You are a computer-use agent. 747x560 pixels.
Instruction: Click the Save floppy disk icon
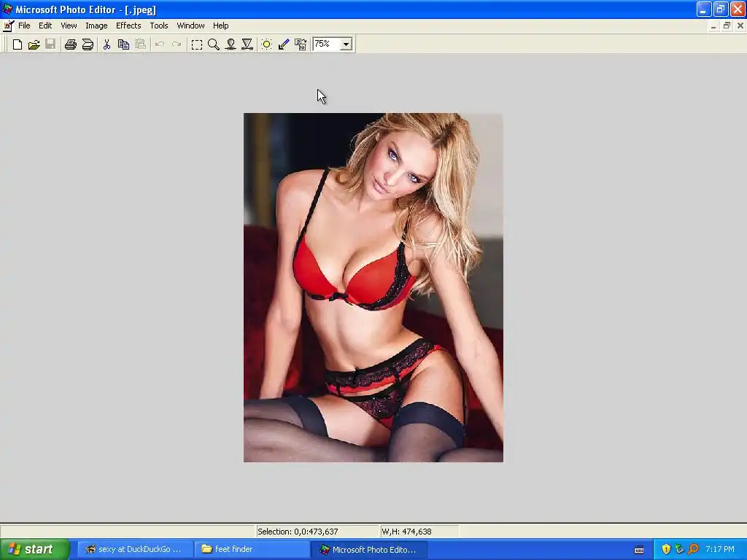(x=50, y=44)
